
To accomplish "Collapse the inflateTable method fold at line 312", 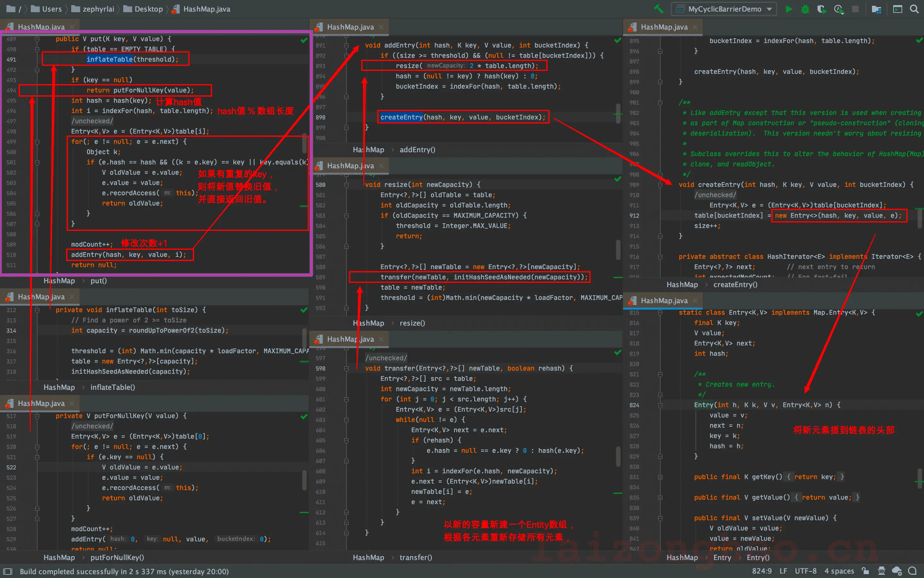I will pyautogui.click(x=37, y=310).
